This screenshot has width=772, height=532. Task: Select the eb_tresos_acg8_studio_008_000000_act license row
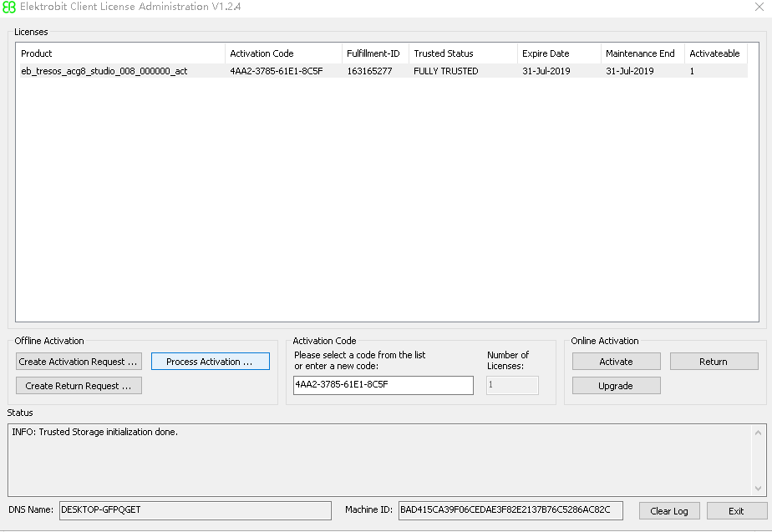[383, 71]
